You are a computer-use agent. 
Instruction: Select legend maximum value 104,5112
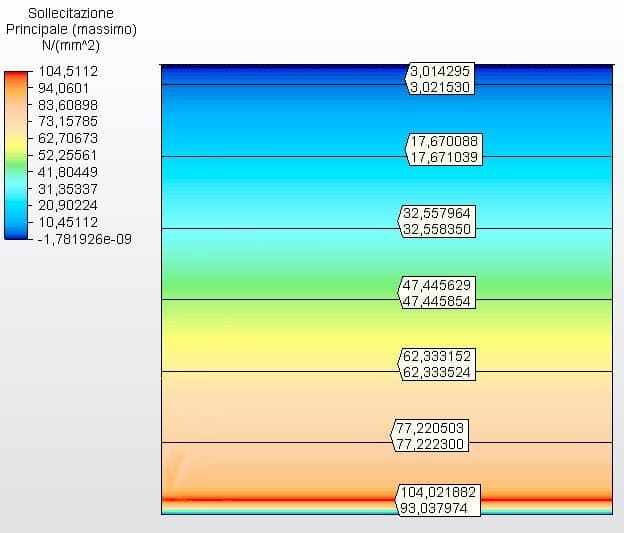click(68, 71)
